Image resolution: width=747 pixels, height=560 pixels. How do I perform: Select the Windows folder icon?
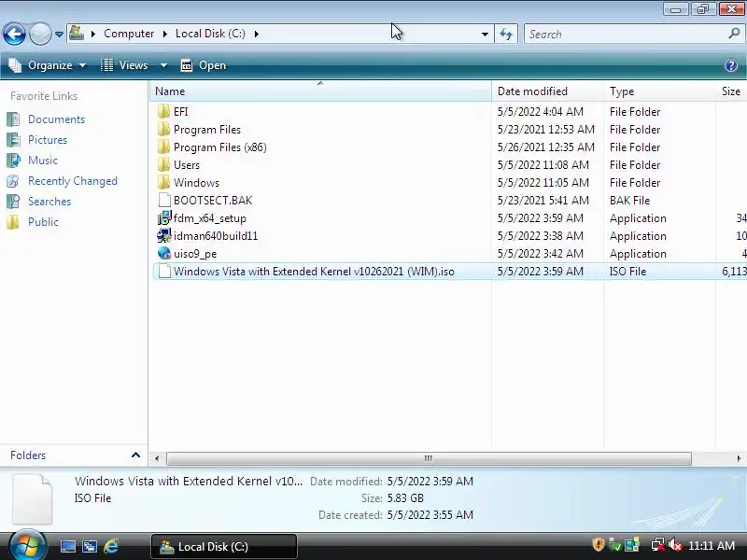pos(163,182)
